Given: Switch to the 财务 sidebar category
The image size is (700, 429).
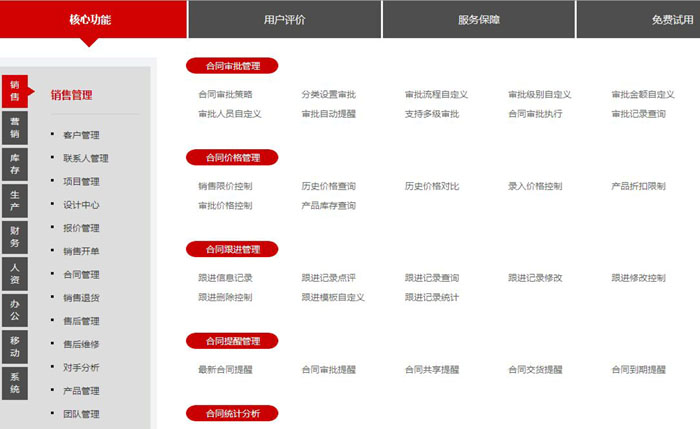Looking at the screenshot, I should (x=15, y=237).
